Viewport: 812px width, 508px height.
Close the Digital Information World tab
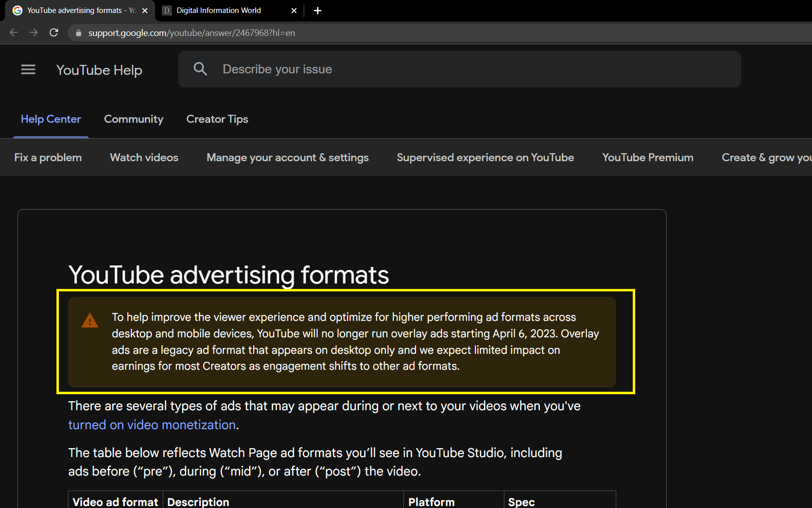(x=294, y=10)
